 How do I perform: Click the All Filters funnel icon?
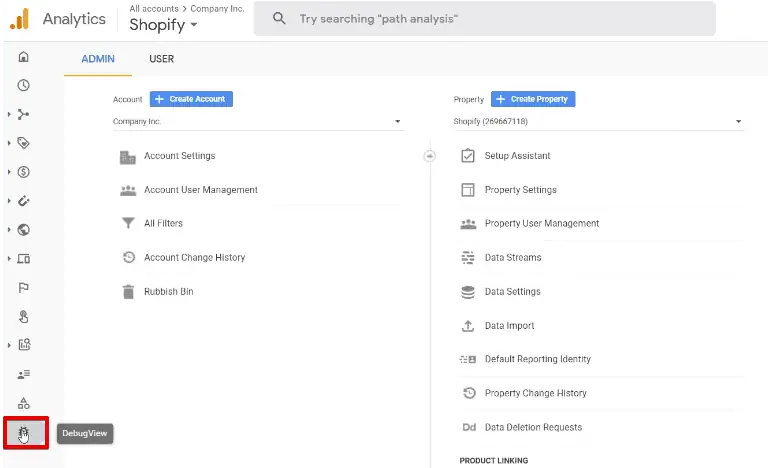click(x=128, y=223)
